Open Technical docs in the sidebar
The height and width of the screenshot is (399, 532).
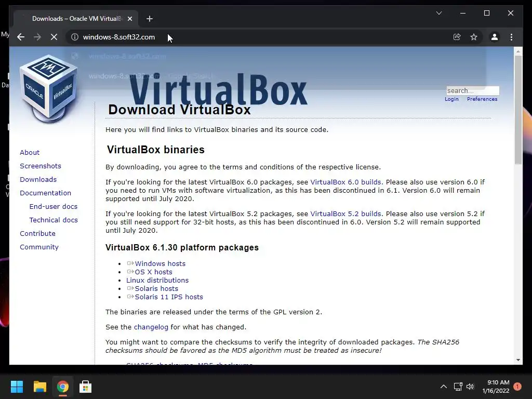click(54, 220)
